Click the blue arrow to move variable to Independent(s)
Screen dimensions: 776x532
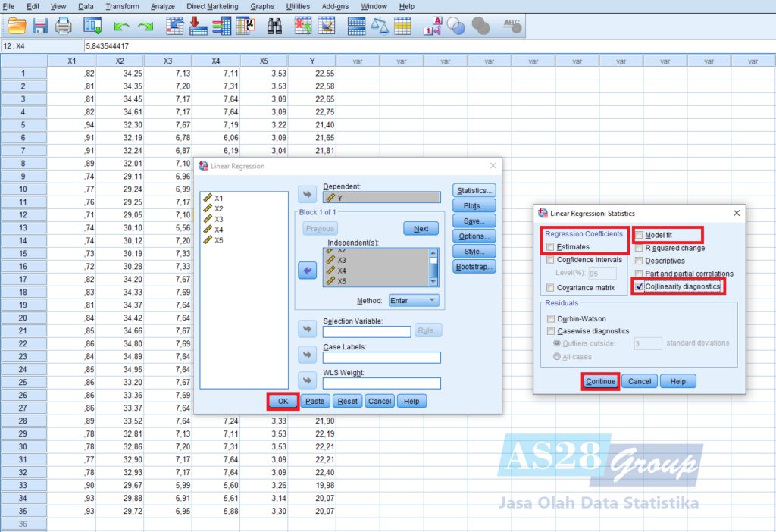307,271
